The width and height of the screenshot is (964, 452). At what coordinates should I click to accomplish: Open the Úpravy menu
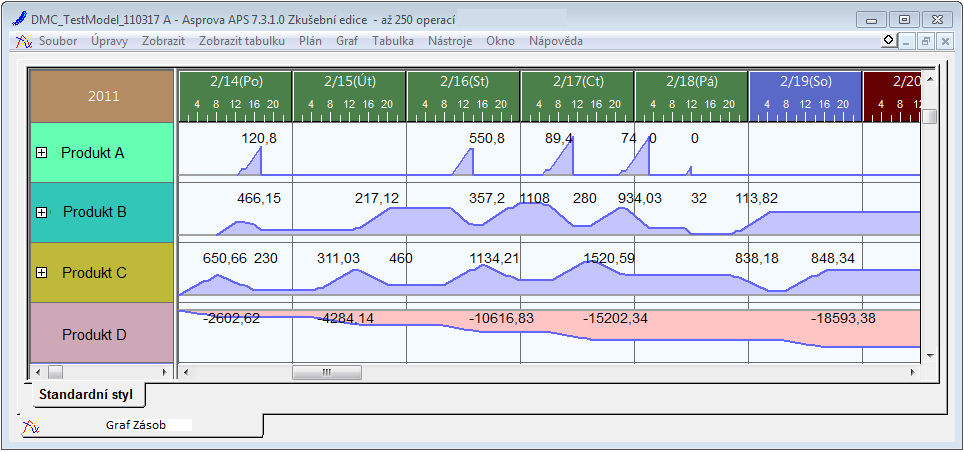[109, 41]
